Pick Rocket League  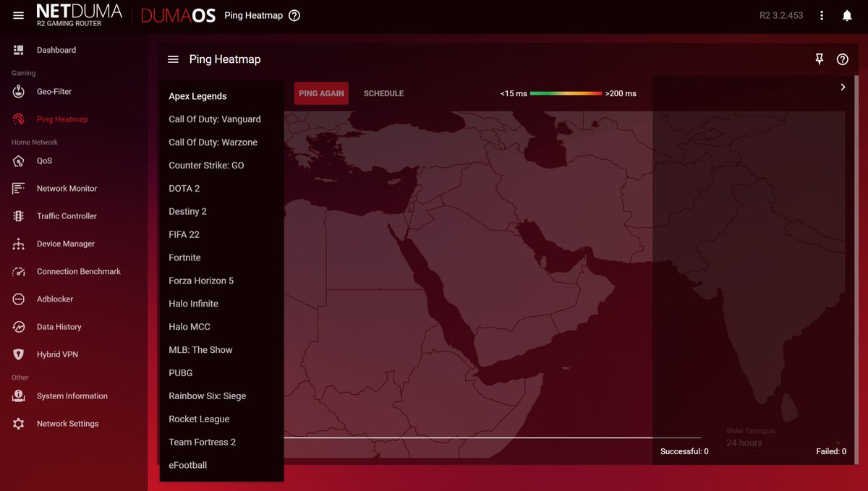coord(221,419)
